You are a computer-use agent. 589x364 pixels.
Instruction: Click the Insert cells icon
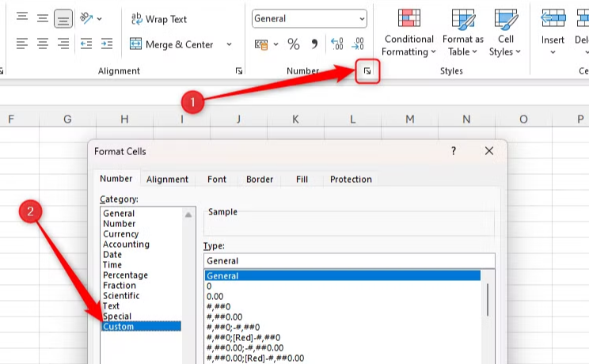[x=553, y=18]
